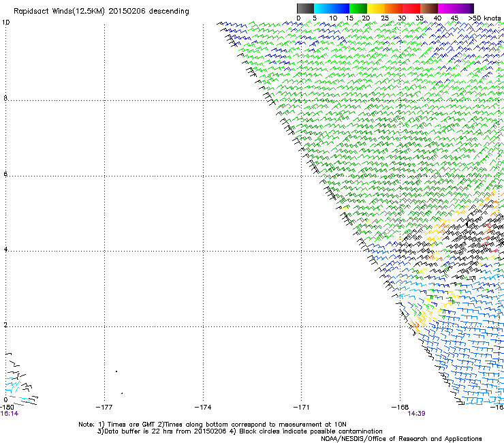
Task: Click the latitude axis label '2'
Action: 5,325
